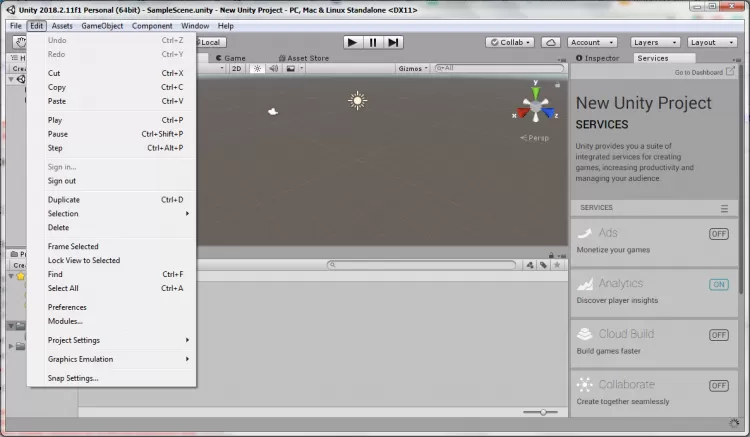Open the Account dropdown
Viewport: 750px width, 437px height.
(x=592, y=43)
